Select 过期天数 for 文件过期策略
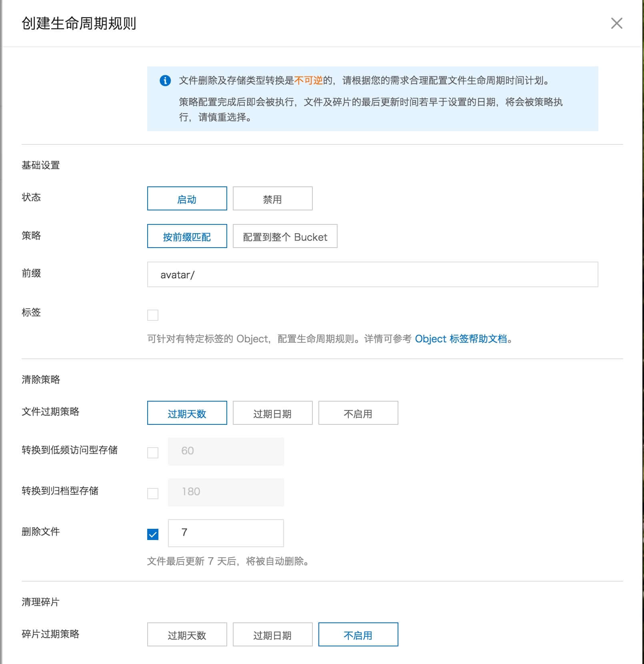The image size is (644, 664). (187, 413)
